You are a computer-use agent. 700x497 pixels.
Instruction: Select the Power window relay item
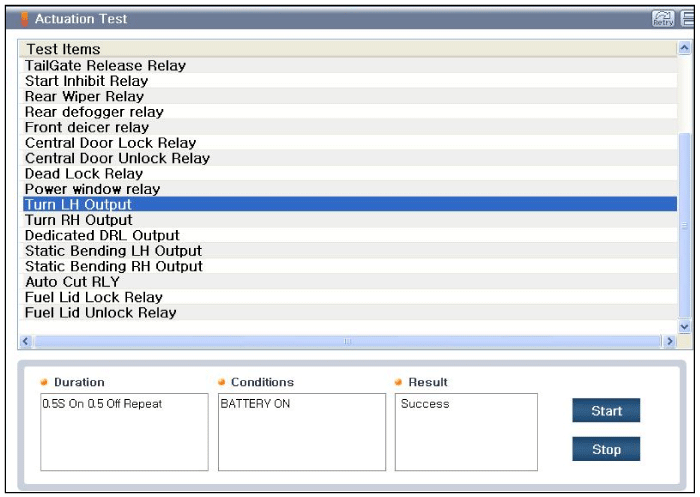[x=92, y=189]
